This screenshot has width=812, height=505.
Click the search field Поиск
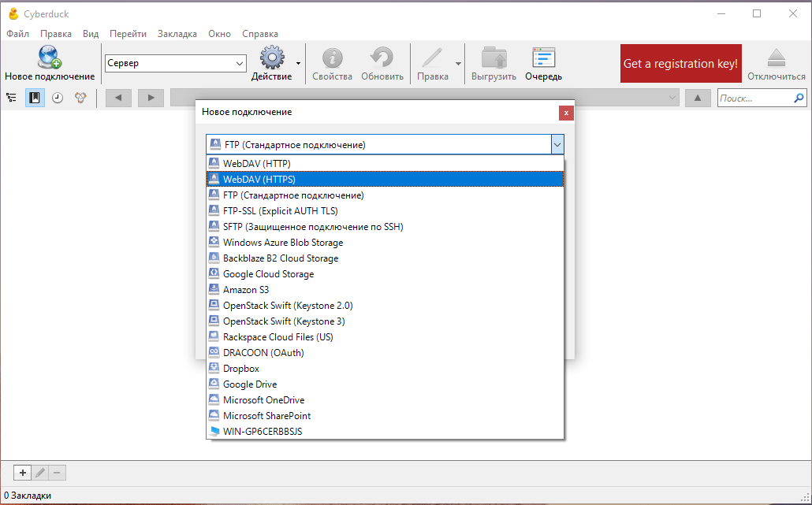[x=755, y=98]
